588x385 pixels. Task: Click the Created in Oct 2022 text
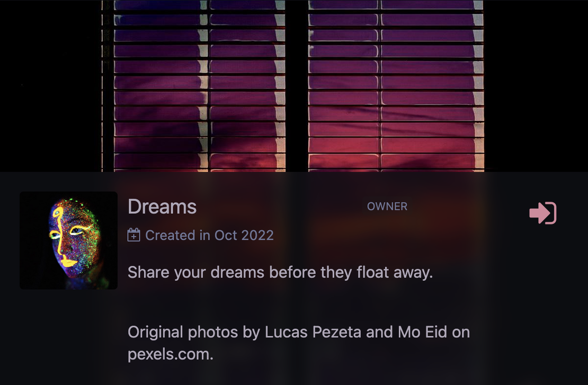click(x=209, y=235)
